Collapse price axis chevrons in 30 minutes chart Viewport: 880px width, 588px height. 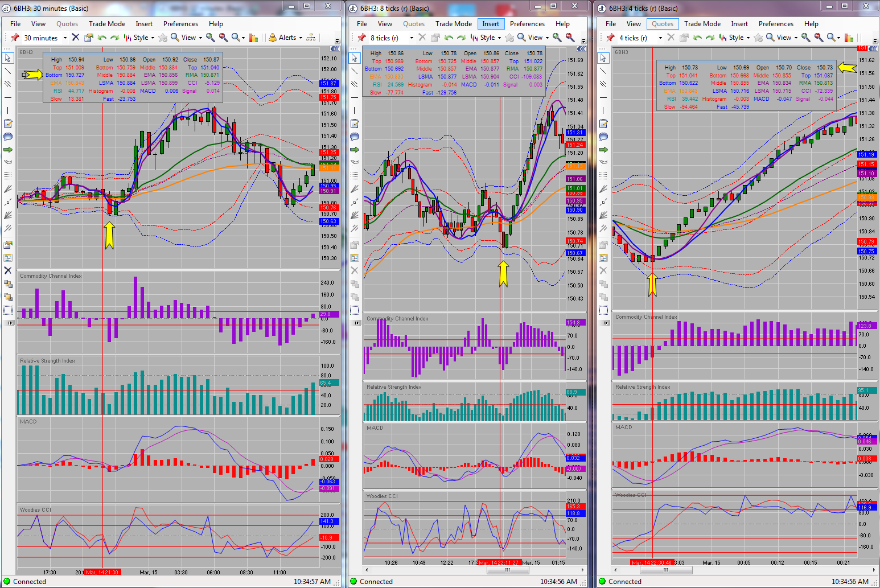(335, 48)
